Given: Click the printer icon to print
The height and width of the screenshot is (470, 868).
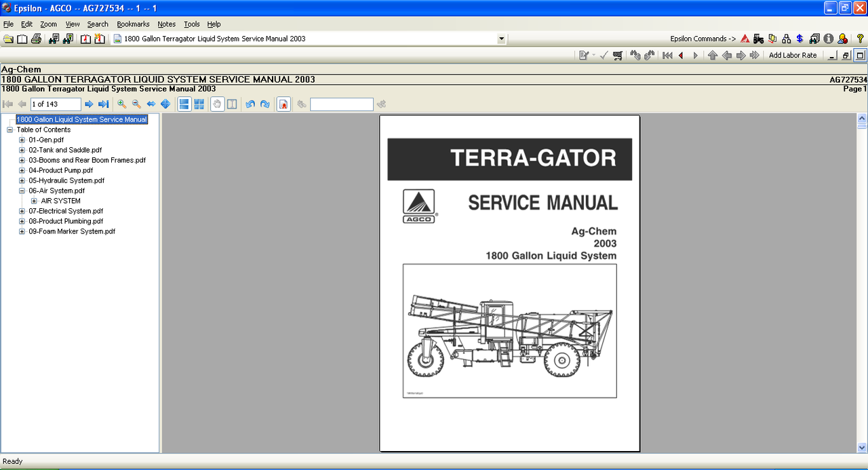Looking at the screenshot, I should pyautogui.click(x=37, y=39).
